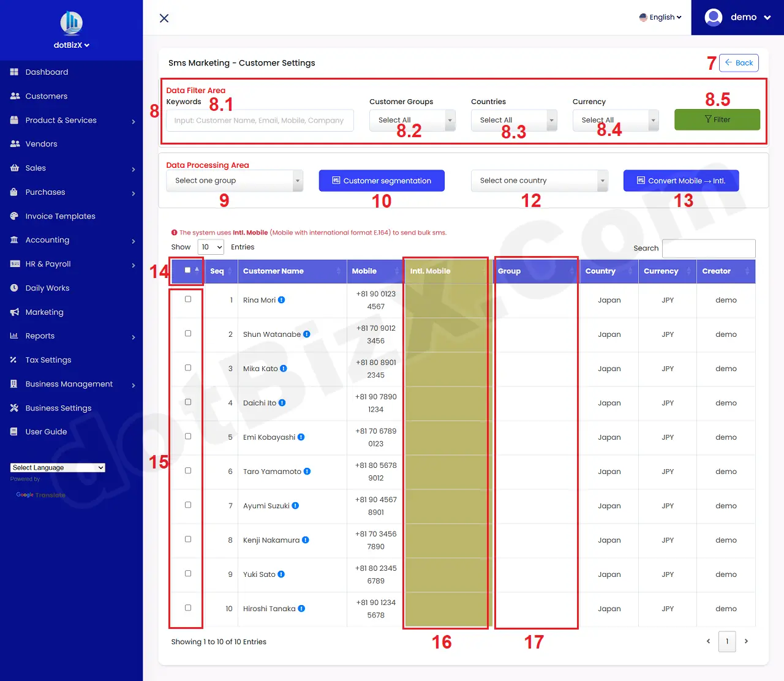Open the Select one country dropdown
The image size is (784, 681).
pos(539,181)
